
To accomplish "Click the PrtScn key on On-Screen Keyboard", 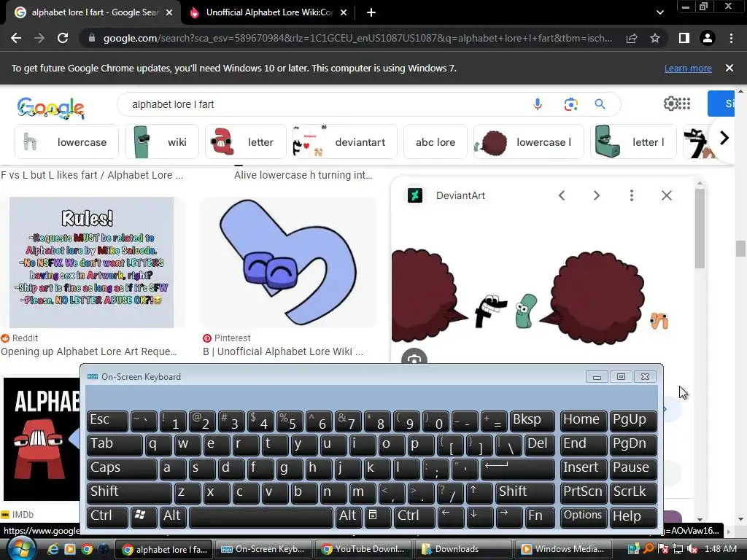I will [584, 492].
